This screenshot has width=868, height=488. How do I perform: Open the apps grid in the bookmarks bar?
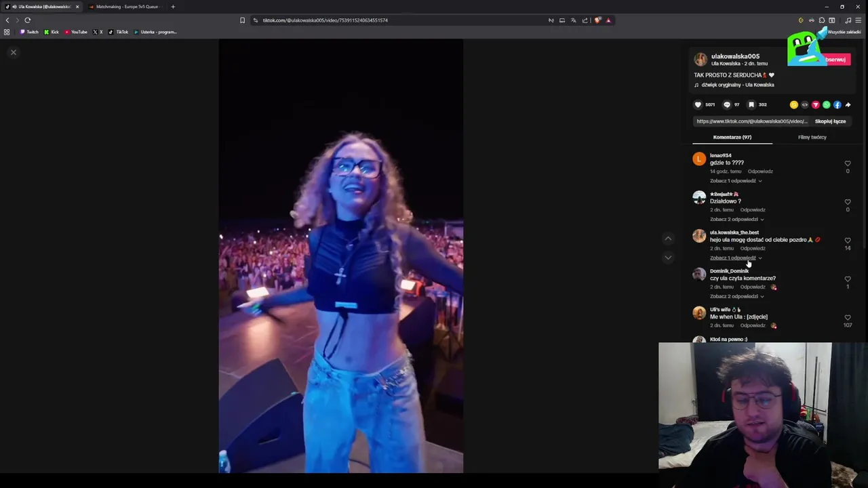(7, 32)
